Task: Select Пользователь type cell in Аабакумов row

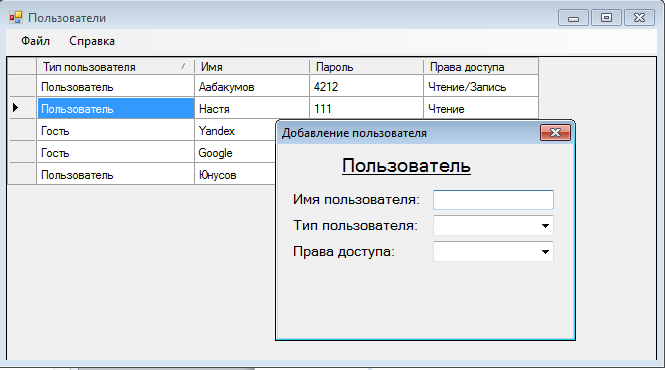Action: point(115,87)
